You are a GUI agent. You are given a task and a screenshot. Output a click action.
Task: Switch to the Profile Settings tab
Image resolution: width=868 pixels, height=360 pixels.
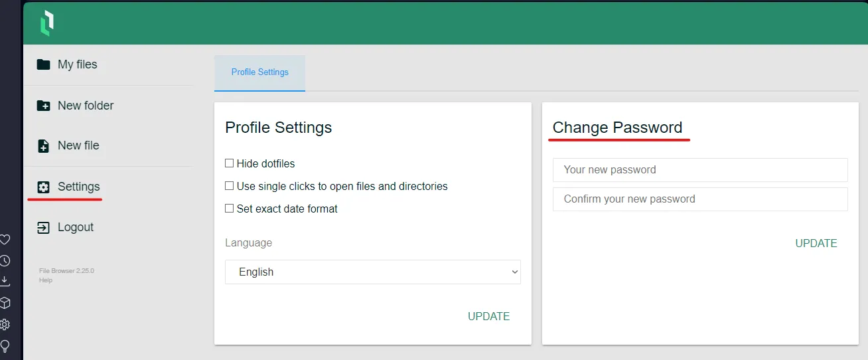tap(260, 72)
